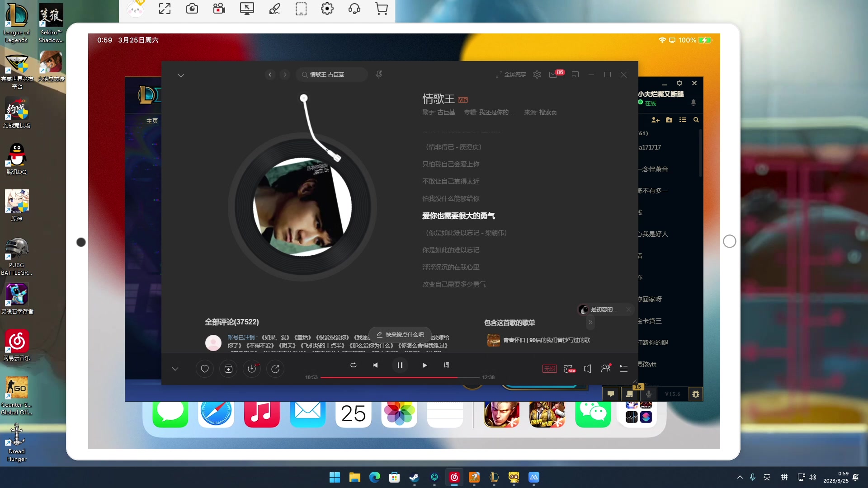The height and width of the screenshot is (488, 868).
Task: Open the volume control icon
Action: pos(587,369)
